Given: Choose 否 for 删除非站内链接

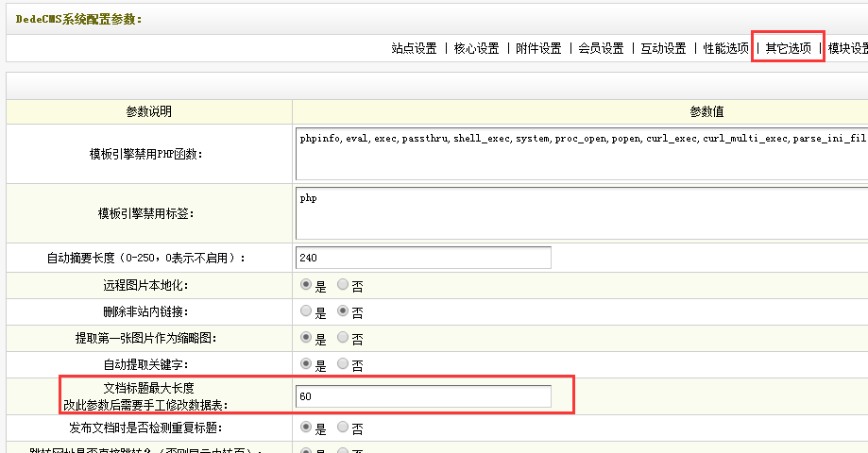Looking at the screenshot, I should pyautogui.click(x=343, y=310).
